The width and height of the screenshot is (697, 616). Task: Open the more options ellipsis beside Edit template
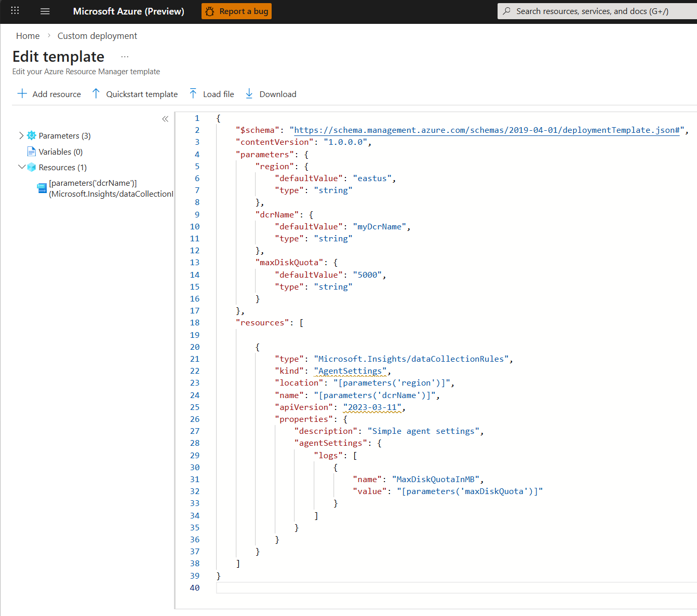pyautogui.click(x=125, y=57)
